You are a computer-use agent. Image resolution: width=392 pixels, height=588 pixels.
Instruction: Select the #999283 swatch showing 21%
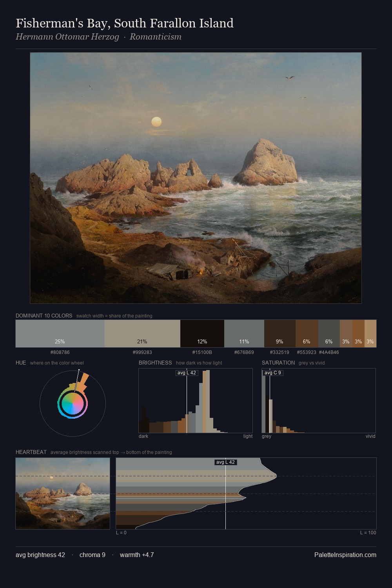tap(142, 334)
